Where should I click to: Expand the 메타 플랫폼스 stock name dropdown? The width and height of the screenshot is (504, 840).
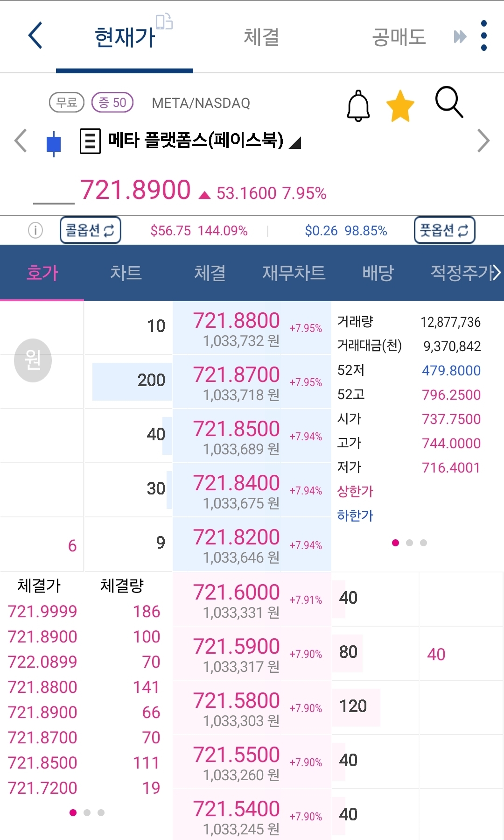[295, 142]
